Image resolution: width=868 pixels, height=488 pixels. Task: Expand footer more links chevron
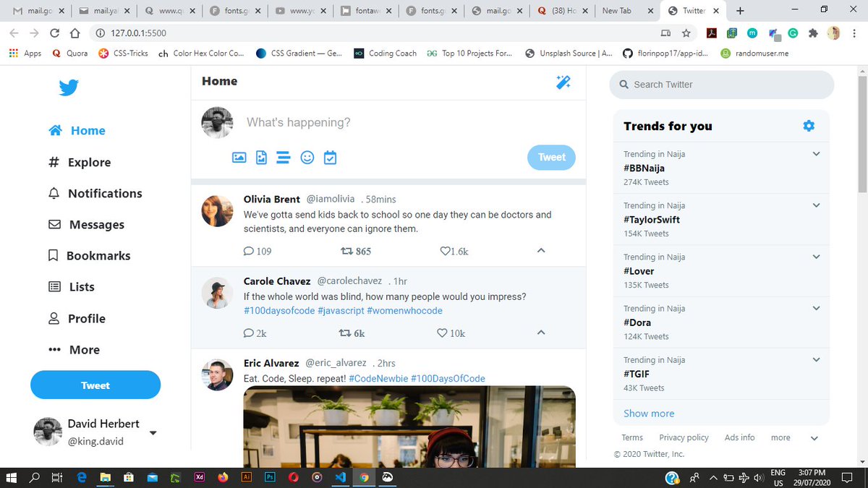pos(814,438)
